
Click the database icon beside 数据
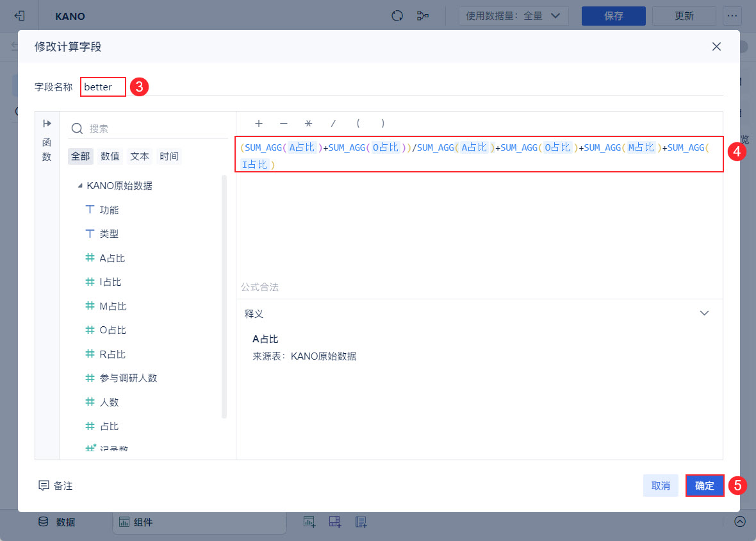[x=44, y=522]
